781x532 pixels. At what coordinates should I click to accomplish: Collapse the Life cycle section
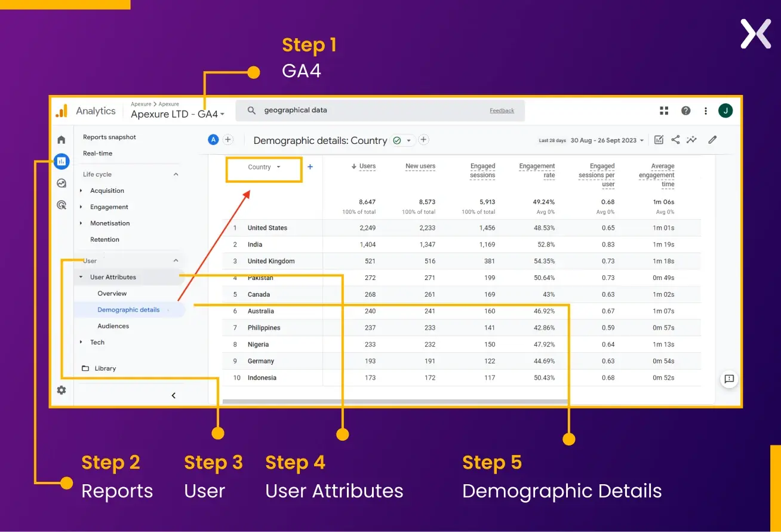point(176,174)
